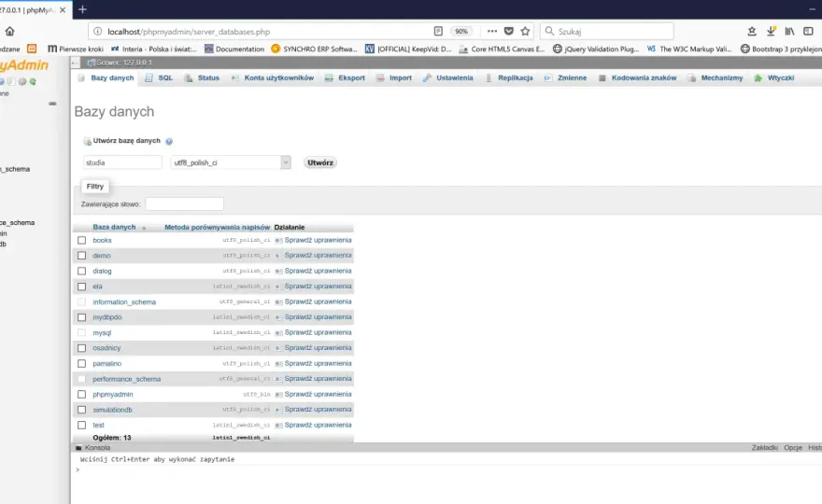Open the Mechanizmy tab
This screenshot has width=822, height=504.
click(716, 78)
